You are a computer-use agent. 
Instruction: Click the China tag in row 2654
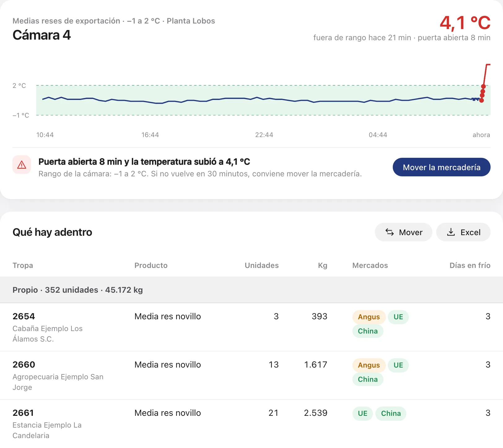tap(368, 331)
